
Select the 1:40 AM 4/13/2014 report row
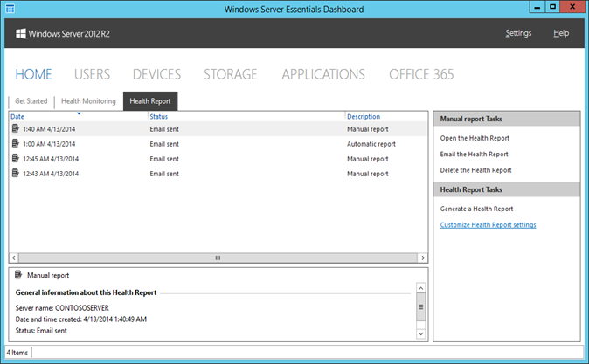[x=218, y=128]
